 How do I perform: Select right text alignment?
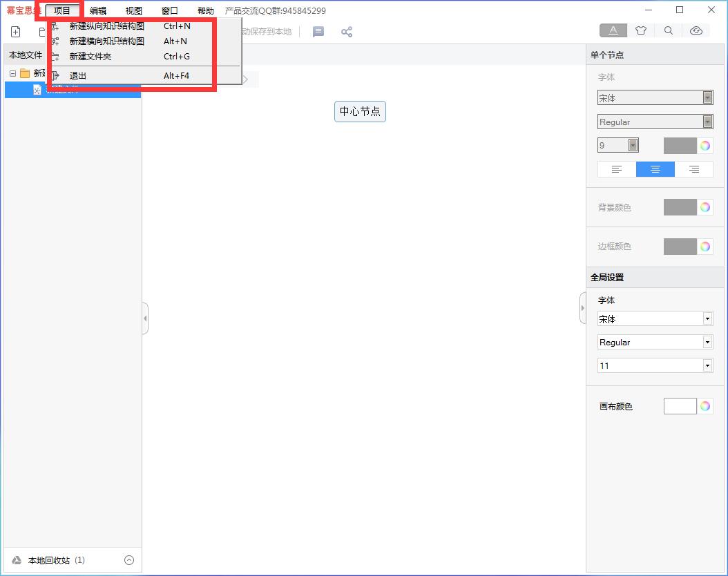tap(694, 169)
